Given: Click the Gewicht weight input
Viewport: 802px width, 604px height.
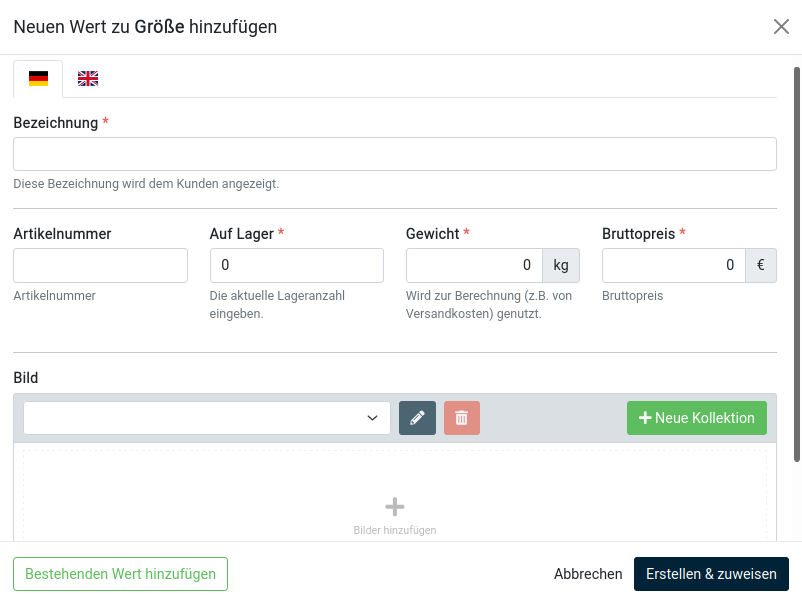Looking at the screenshot, I should pyautogui.click(x=474, y=265).
